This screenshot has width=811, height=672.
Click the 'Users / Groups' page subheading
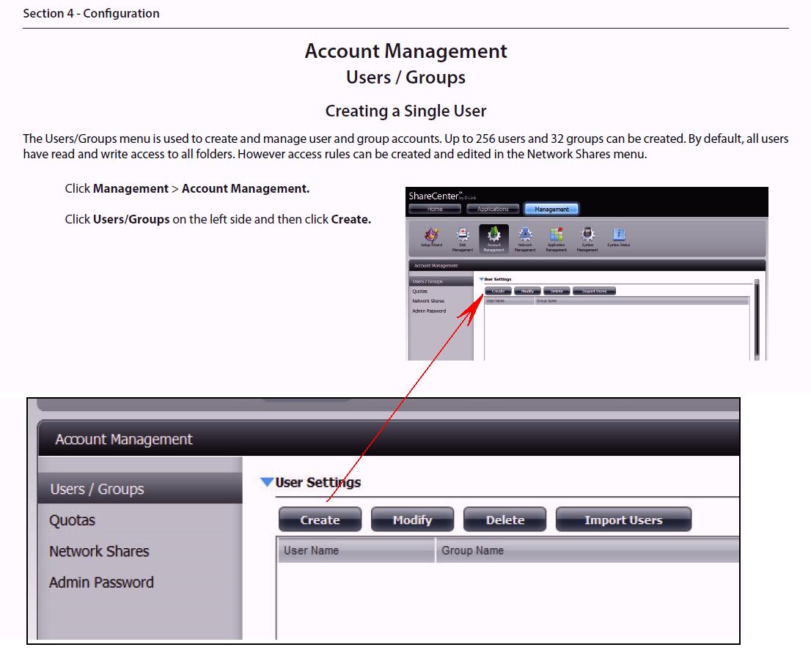[x=405, y=77]
